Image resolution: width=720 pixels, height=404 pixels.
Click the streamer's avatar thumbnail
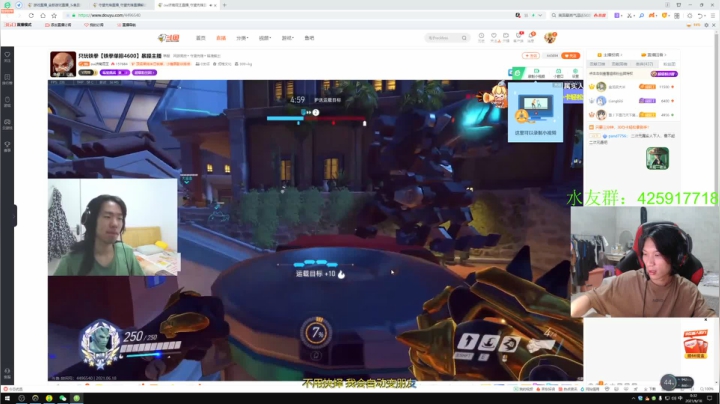point(63,64)
